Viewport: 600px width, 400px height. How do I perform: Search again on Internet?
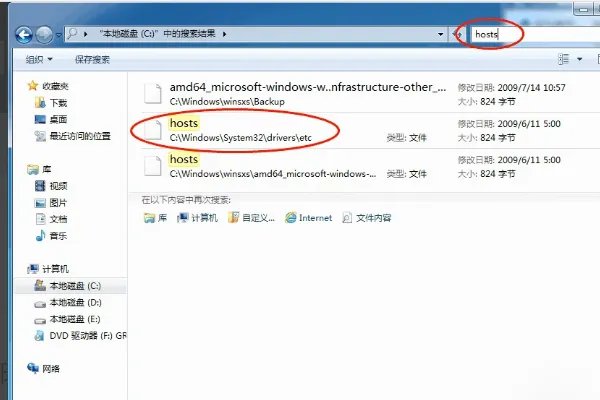309,218
